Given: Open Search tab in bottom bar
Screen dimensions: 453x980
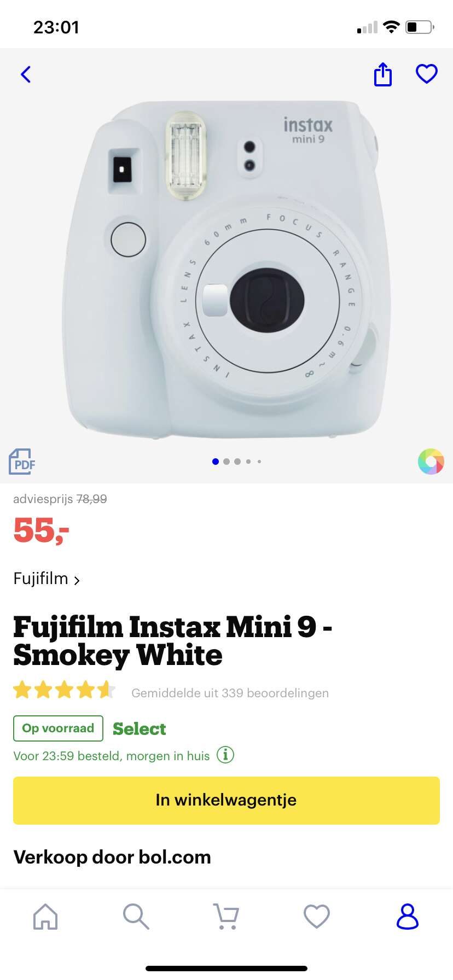Looking at the screenshot, I should [x=136, y=916].
